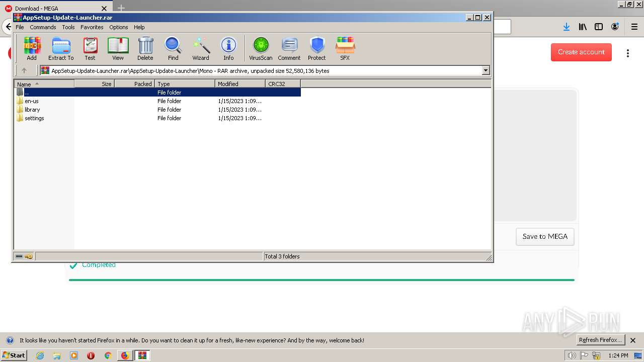Viewport: 644px width, 362px height.
Task: Open the media player taskbar icon
Action: pos(74,355)
